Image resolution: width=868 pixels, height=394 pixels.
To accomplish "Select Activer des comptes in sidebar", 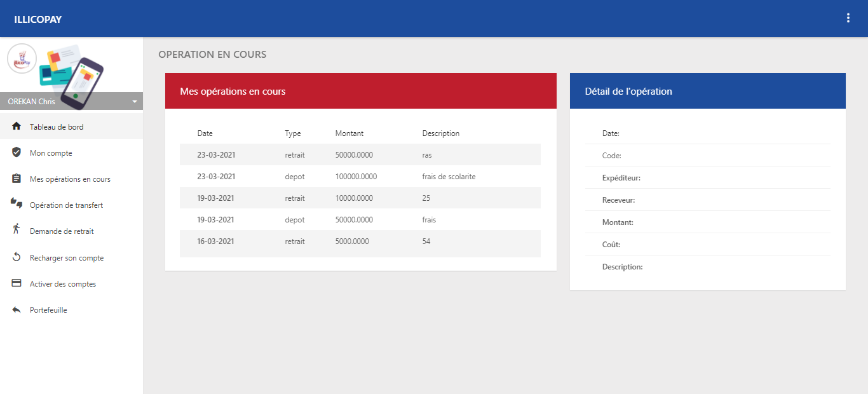I will 71,283.
